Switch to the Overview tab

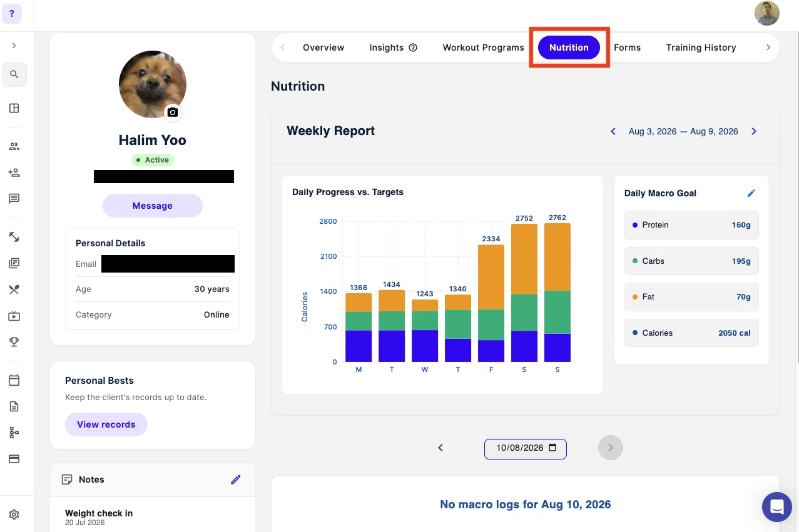tap(323, 48)
